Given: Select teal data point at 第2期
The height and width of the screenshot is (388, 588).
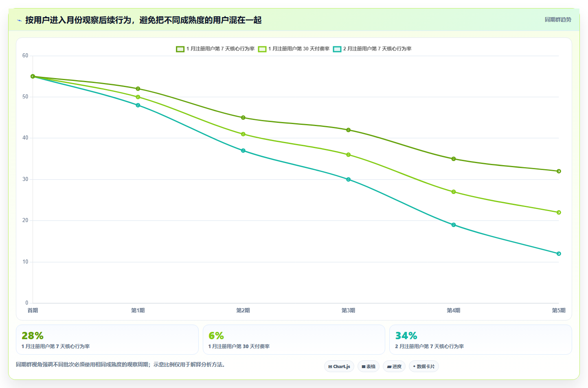Looking at the screenshot, I should 243,150.
